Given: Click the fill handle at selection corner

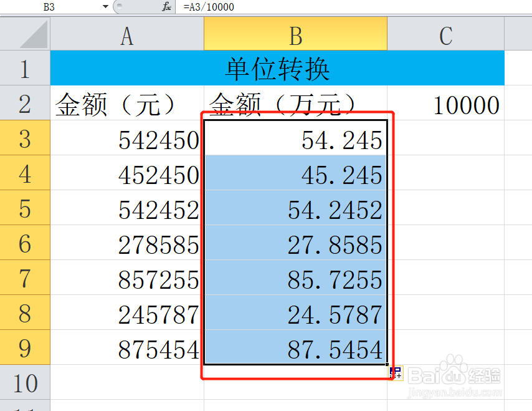Looking at the screenshot, I should click(387, 363).
